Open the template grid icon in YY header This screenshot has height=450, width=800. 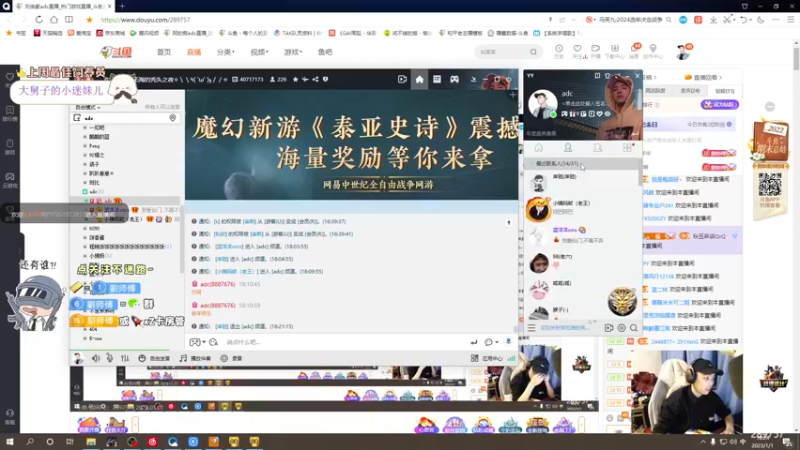tap(437, 80)
